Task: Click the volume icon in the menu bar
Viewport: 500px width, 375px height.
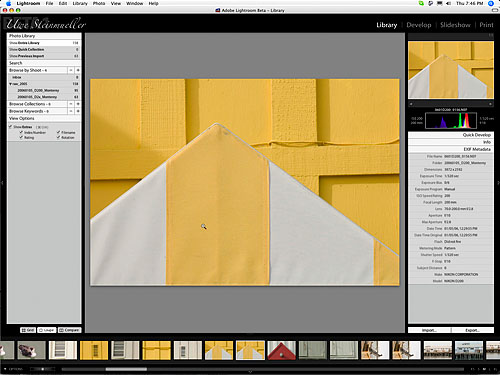Action: point(448,3)
